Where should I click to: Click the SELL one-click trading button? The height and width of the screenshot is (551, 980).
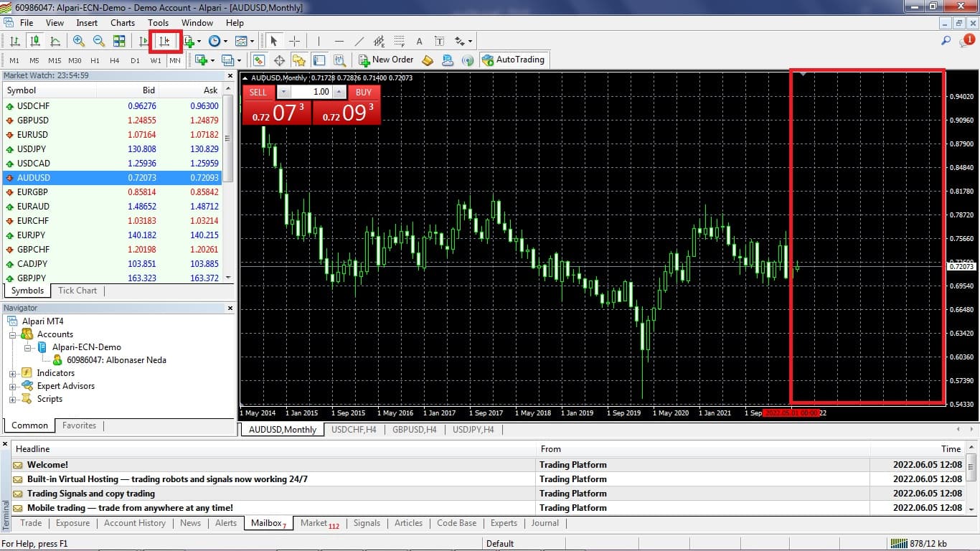(258, 92)
